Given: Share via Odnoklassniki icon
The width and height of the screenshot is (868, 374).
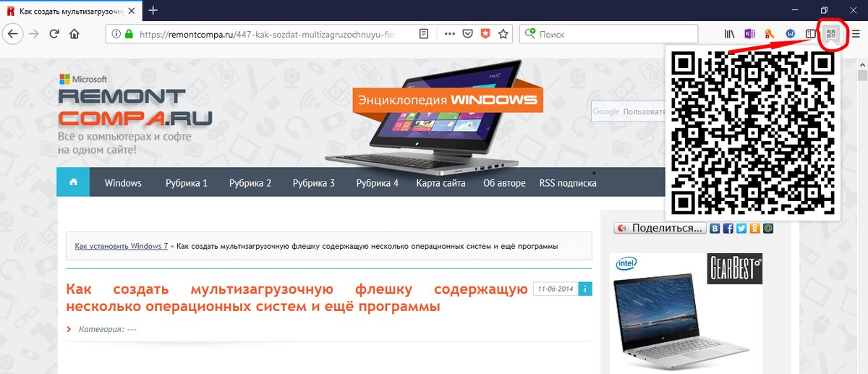Looking at the screenshot, I should 754,229.
